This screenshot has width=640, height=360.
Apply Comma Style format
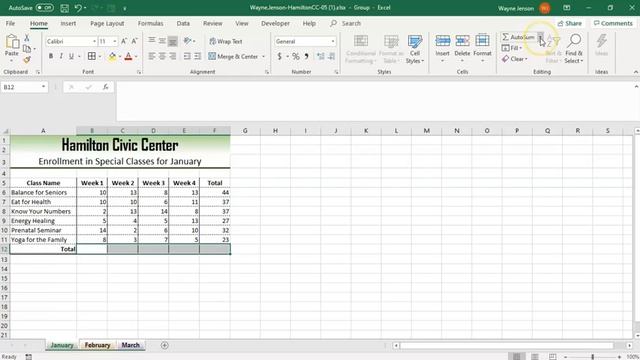coord(307,56)
